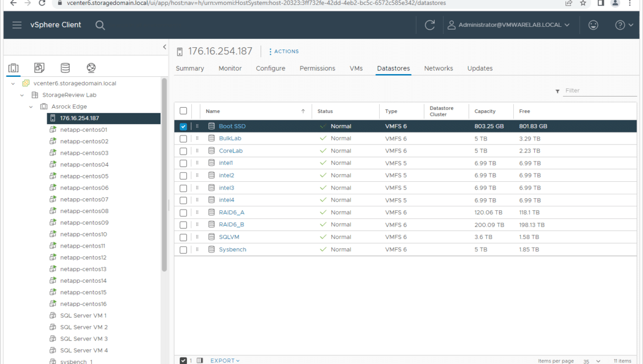Click the browser address bar URL
This screenshot has width=643, height=364.
[x=256, y=3]
